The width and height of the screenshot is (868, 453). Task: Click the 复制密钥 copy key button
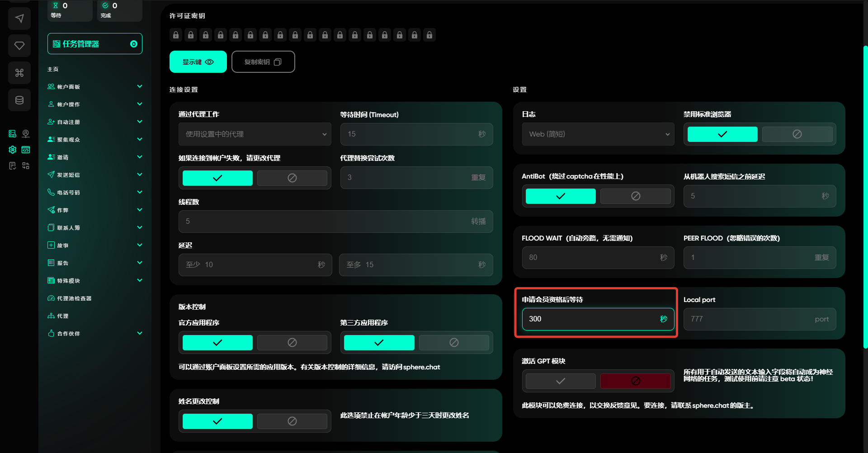(263, 62)
